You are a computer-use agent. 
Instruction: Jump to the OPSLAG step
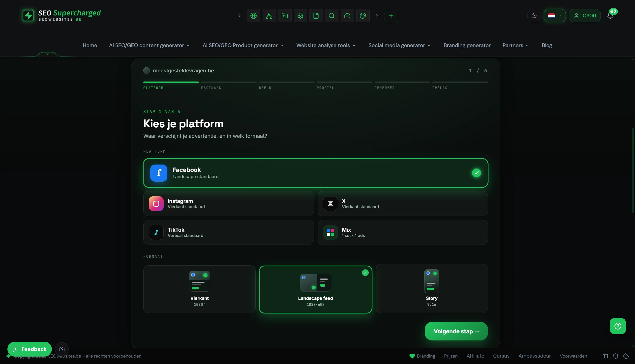pyautogui.click(x=440, y=88)
